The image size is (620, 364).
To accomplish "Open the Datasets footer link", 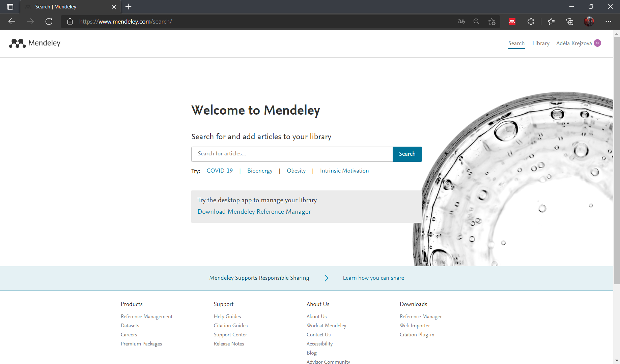I will click(130, 326).
